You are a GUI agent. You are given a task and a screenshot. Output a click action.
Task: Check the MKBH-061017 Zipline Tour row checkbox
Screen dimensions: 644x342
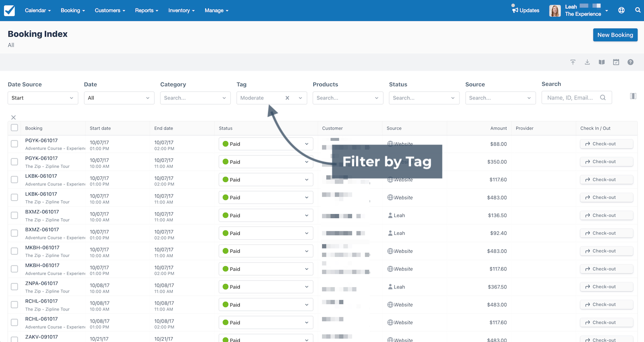coord(14,251)
